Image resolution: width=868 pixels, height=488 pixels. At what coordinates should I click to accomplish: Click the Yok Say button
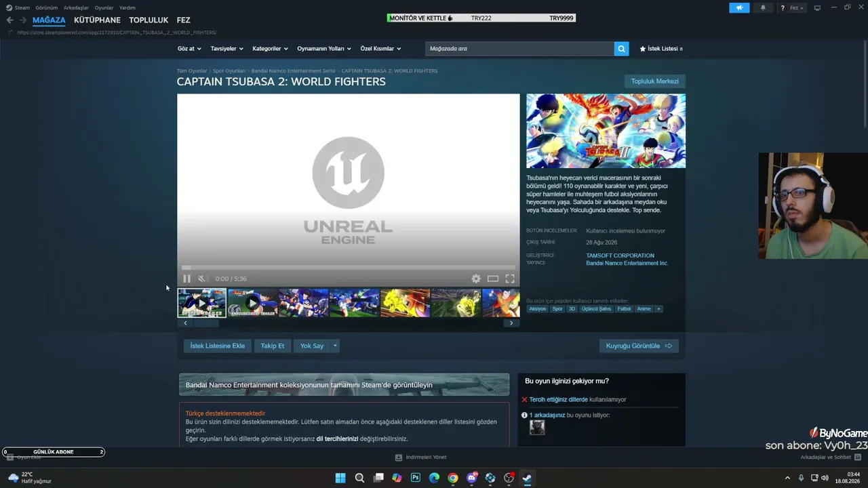[312, 346]
